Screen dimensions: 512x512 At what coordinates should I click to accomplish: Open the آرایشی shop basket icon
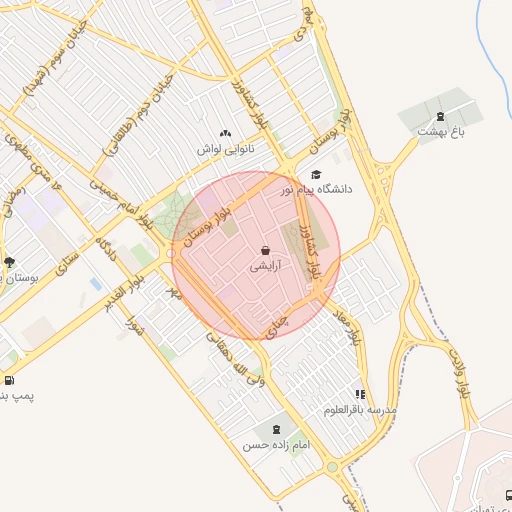coord(265,250)
